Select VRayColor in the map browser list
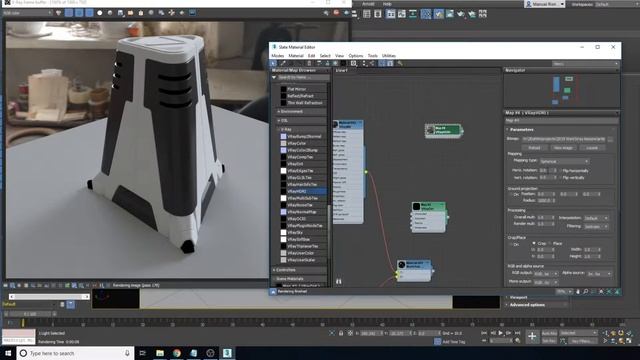Screen dimensions: 640x360 point(304,143)
